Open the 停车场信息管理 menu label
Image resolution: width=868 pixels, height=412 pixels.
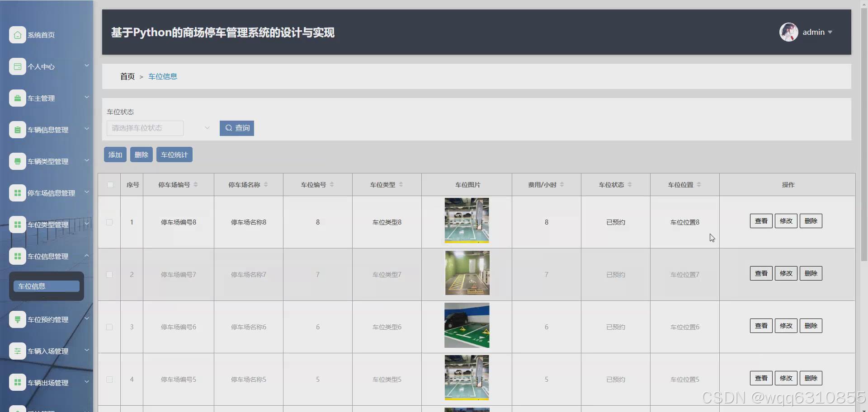point(52,193)
